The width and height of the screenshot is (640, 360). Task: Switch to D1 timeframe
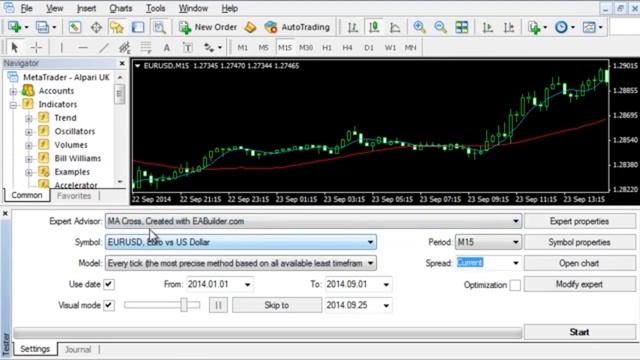(x=369, y=48)
